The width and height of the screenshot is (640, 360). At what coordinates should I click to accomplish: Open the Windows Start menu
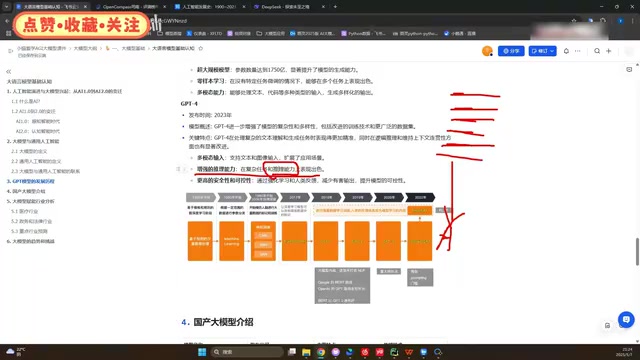[202, 352]
